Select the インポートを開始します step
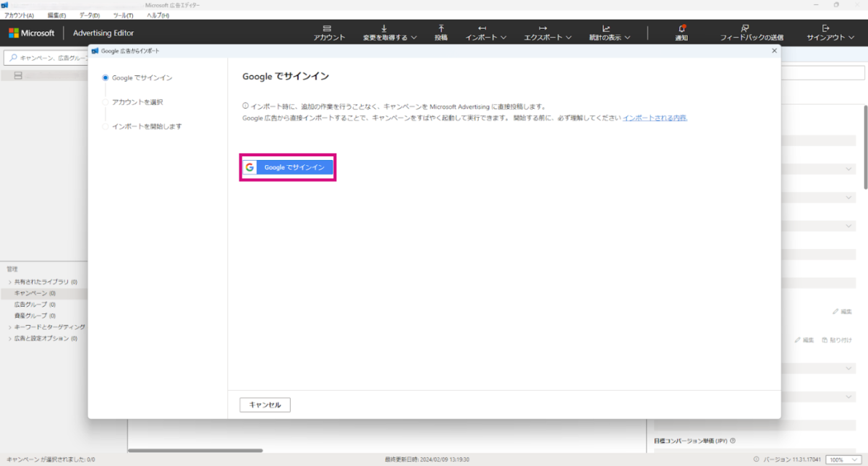The image size is (868, 466). point(142,126)
